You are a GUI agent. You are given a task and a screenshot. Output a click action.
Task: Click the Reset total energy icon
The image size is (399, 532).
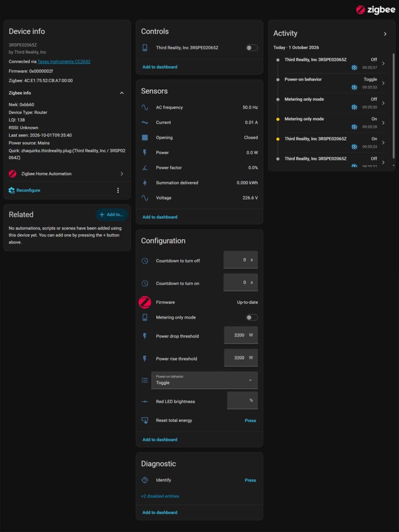coord(145,420)
